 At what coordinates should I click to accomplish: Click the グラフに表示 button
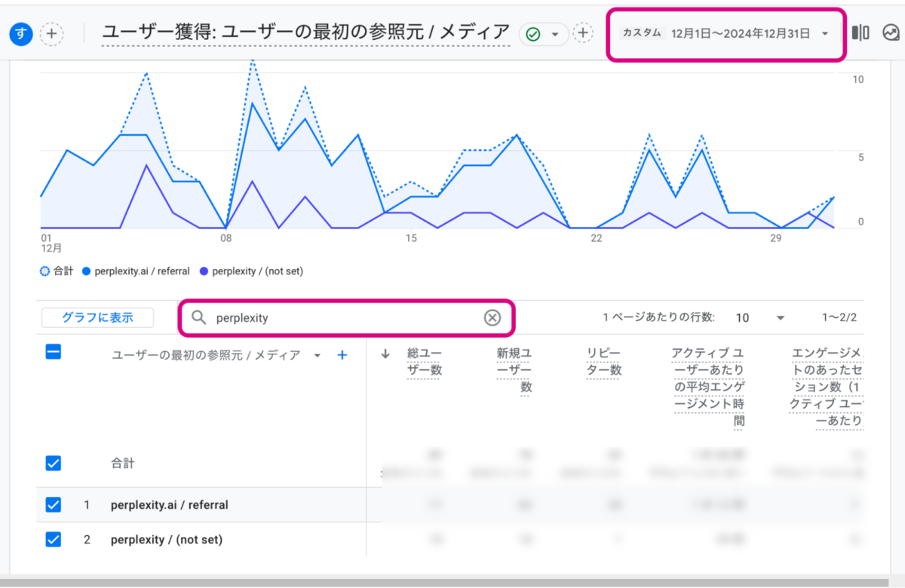pyautogui.click(x=97, y=317)
